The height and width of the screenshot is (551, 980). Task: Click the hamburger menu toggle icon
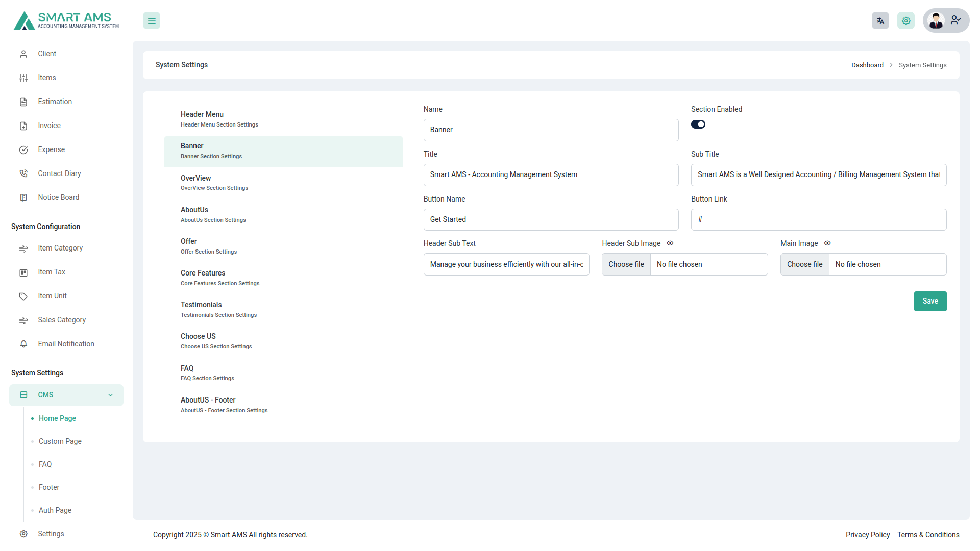(152, 21)
